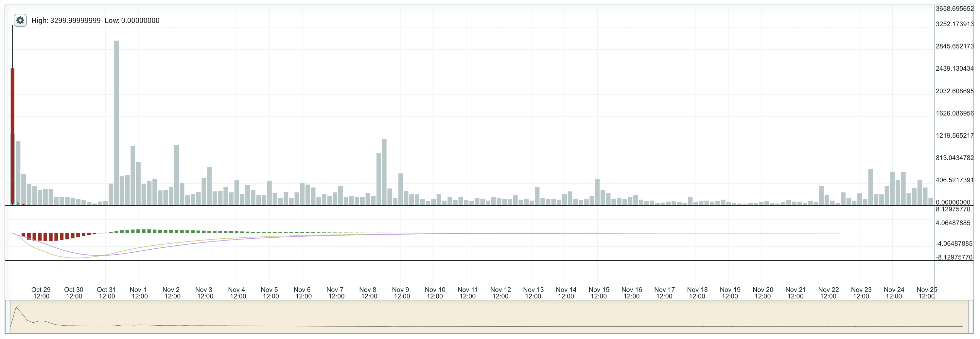Image resolution: width=980 pixels, height=339 pixels.
Task: Click the right handle of the navigator range
Action: coord(971,316)
